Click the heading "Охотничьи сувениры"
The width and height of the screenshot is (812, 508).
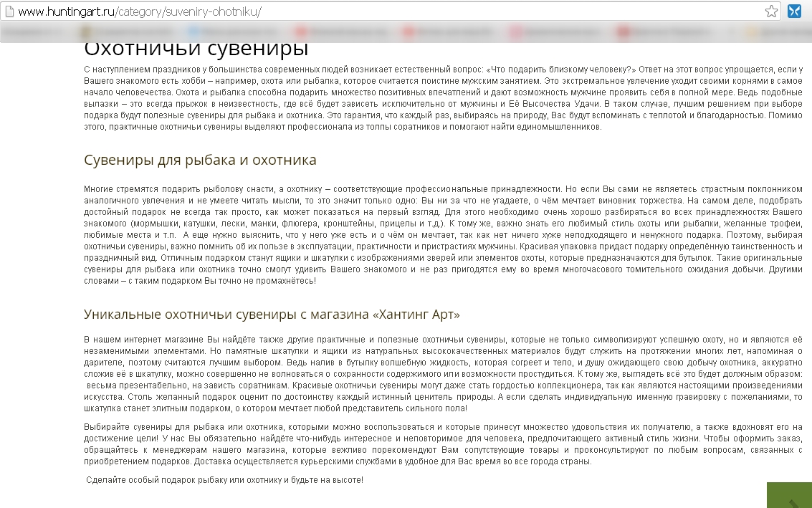pyautogui.click(x=196, y=49)
